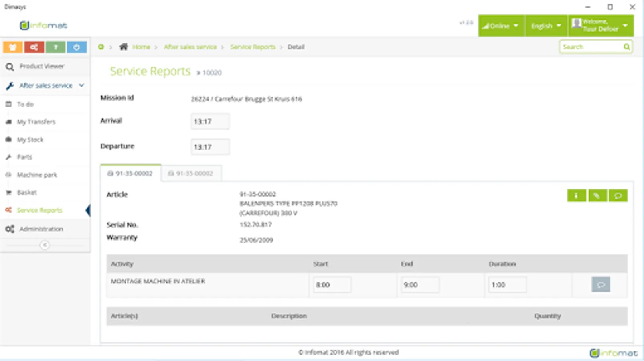This screenshot has height=361, width=644.
Task: Click the After sales service breadcrumb link
Action: point(190,47)
